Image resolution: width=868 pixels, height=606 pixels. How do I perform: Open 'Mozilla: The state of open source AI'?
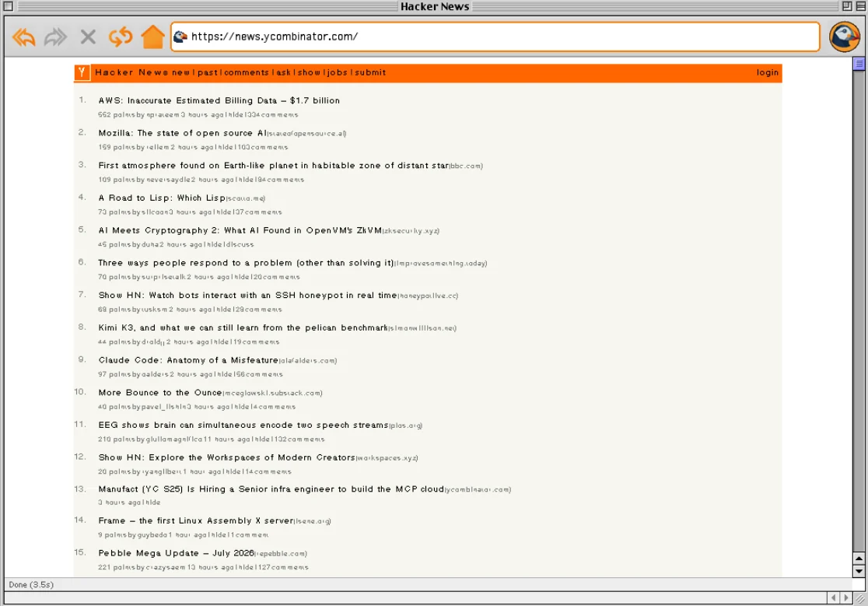(183, 133)
